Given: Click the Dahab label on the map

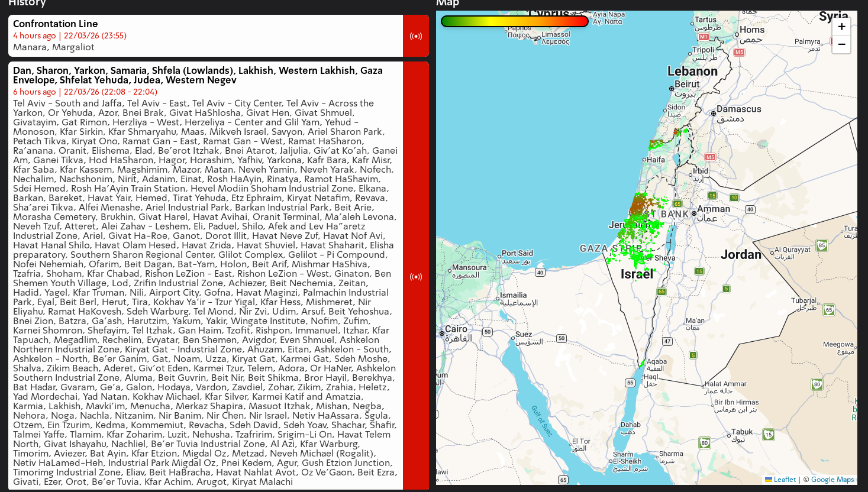Looking at the screenshot, I should point(630,428).
